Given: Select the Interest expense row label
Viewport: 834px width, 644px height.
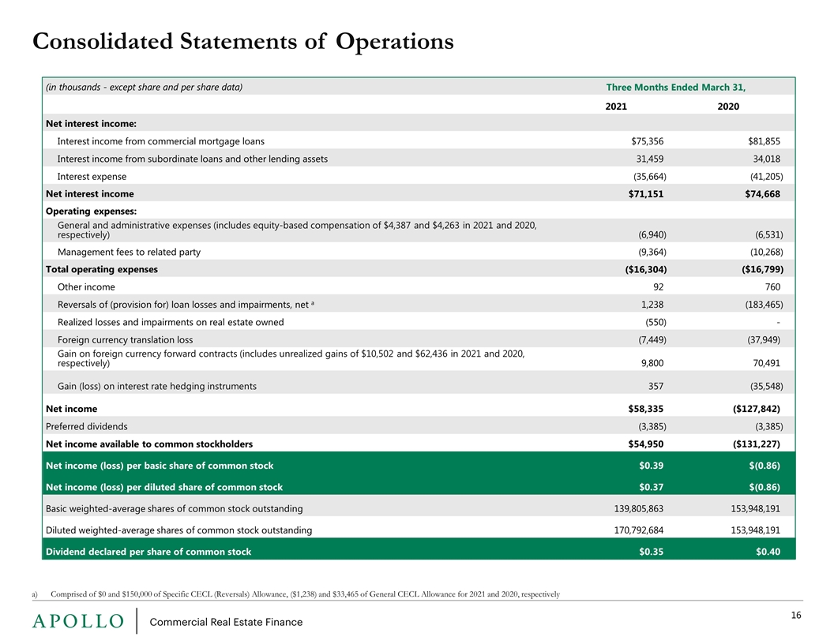Looking at the screenshot, I should tap(92, 177).
